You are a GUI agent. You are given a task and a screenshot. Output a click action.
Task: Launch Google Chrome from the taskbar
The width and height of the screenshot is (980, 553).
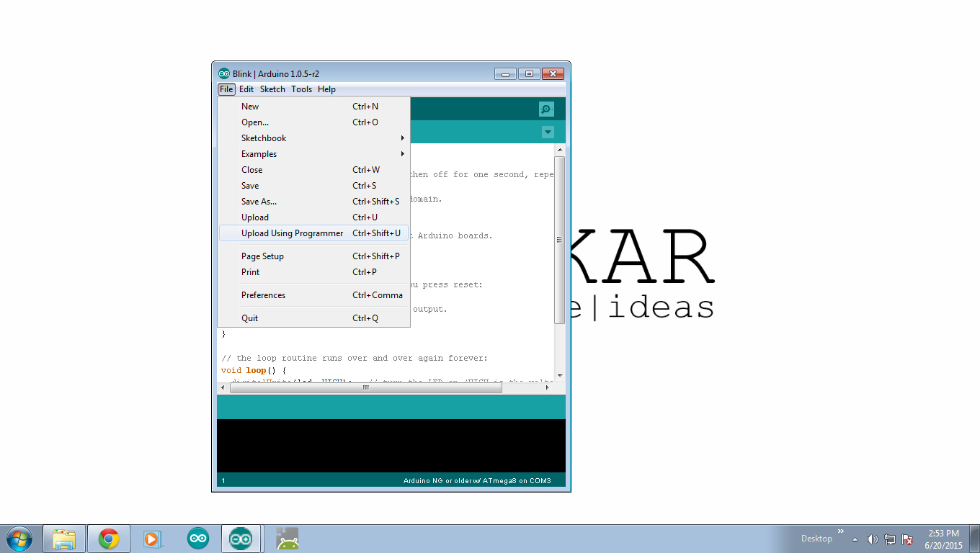tap(108, 538)
